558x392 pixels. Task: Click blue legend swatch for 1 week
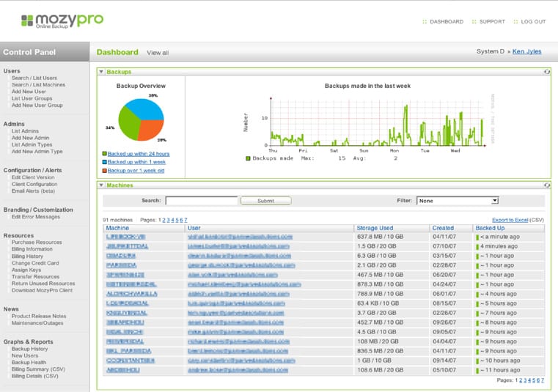tap(105, 162)
